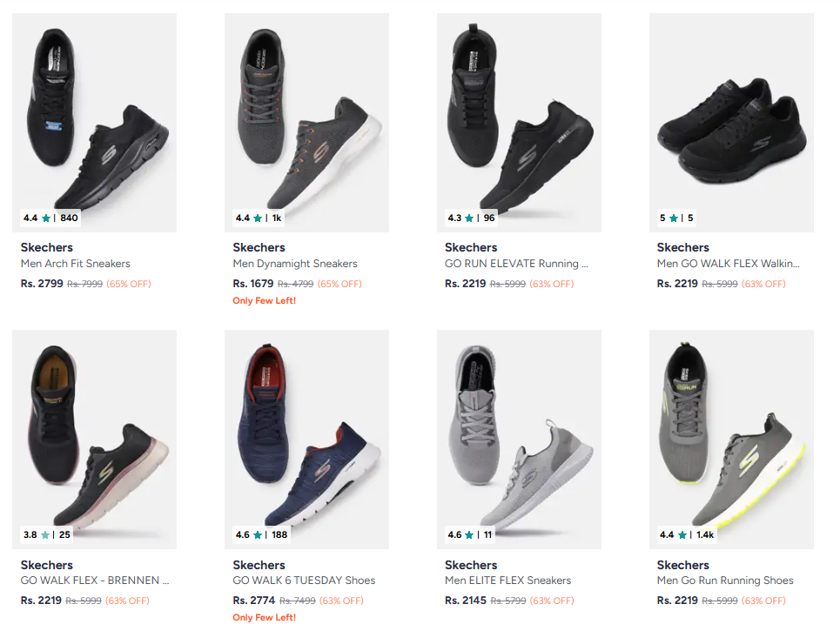Click the 4.4 star rating with 1k reviews
Viewport: 840px width, 631px height.
pyautogui.click(x=259, y=218)
